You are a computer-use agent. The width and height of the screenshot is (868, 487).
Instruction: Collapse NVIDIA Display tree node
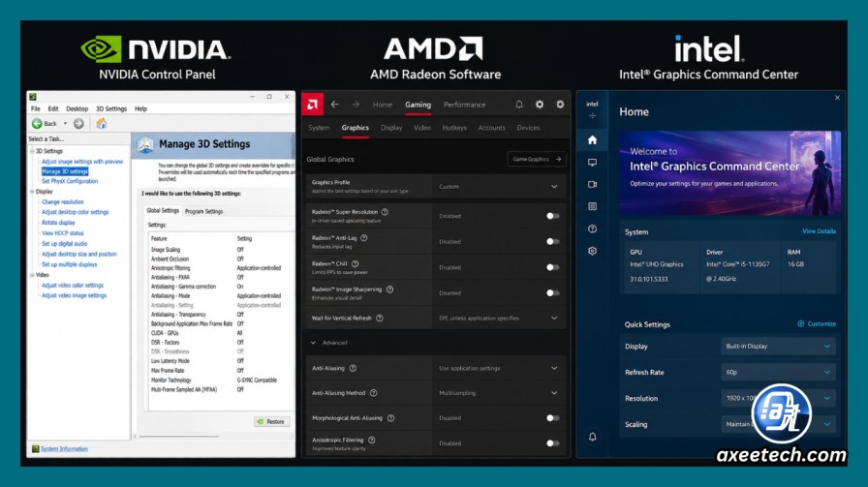pyautogui.click(x=32, y=192)
